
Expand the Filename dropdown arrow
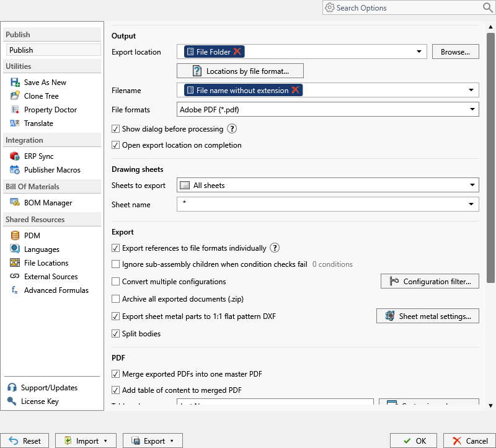pyautogui.click(x=471, y=90)
